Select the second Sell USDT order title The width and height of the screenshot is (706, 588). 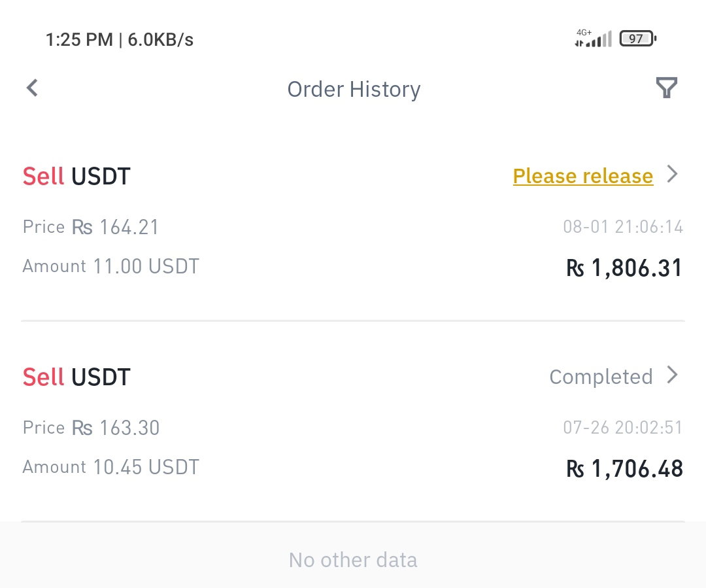click(76, 377)
